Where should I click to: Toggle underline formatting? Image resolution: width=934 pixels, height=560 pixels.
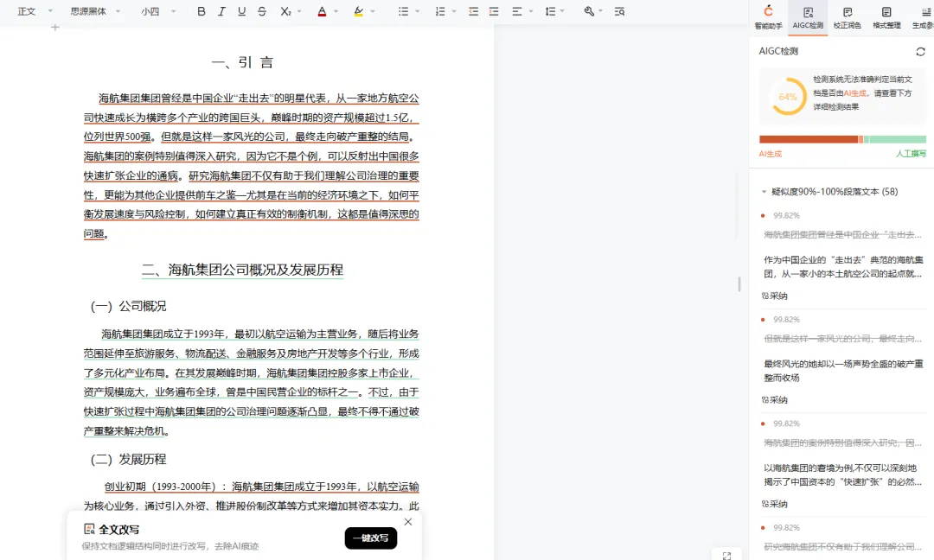(x=241, y=11)
